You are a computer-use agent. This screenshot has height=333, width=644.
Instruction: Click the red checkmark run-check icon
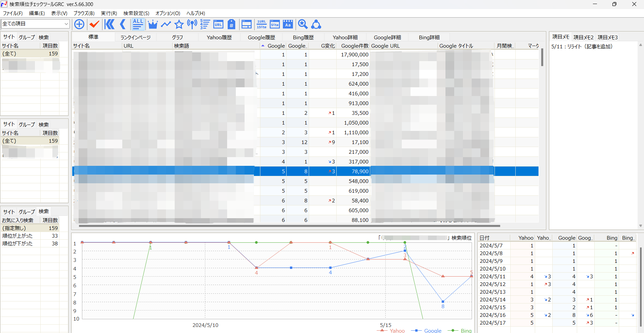(94, 24)
